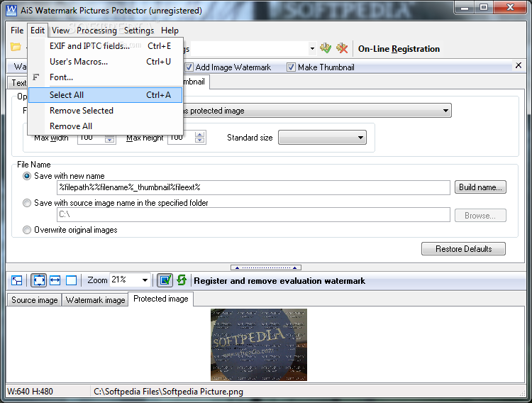Click the application W icon in title bar

click(x=11, y=10)
